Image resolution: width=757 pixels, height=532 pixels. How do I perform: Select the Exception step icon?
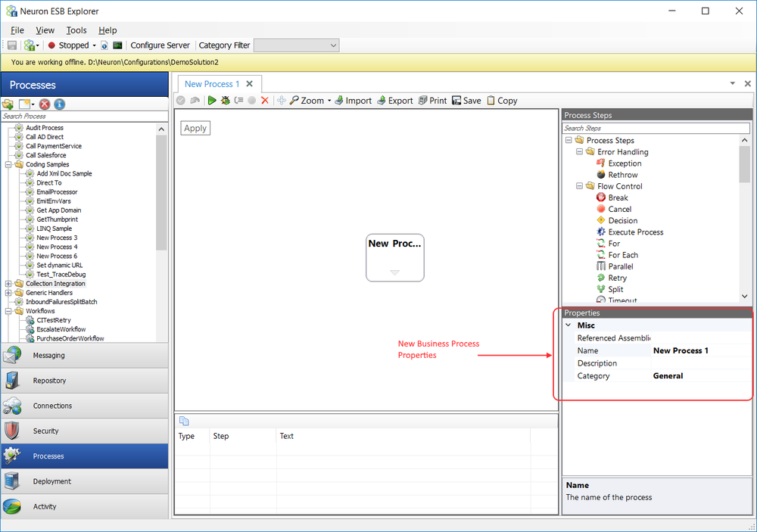click(600, 163)
